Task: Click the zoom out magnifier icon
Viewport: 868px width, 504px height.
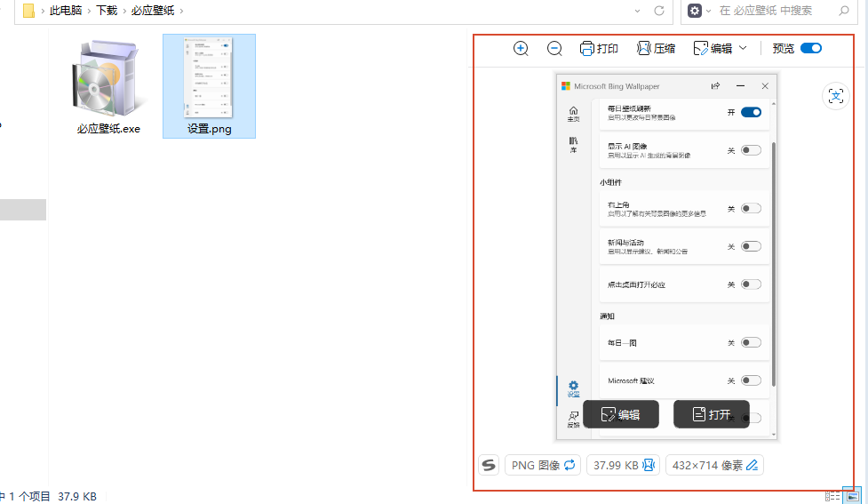Action: 554,48
